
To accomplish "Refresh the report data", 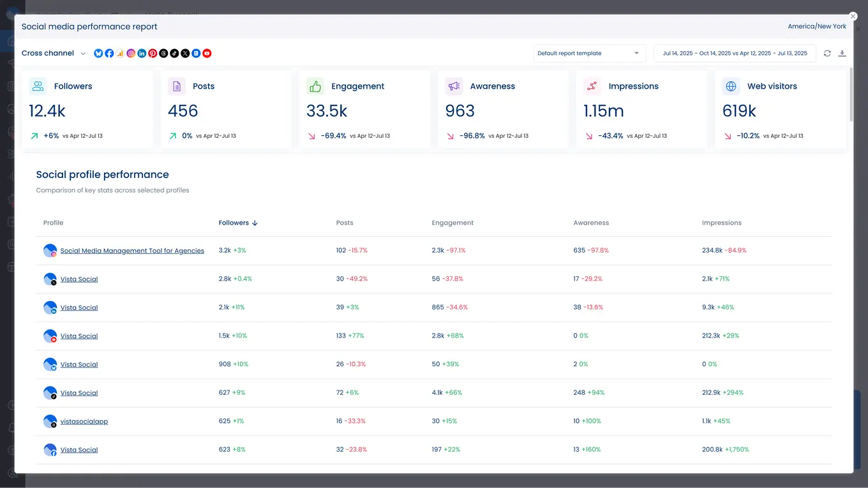I will click(827, 54).
